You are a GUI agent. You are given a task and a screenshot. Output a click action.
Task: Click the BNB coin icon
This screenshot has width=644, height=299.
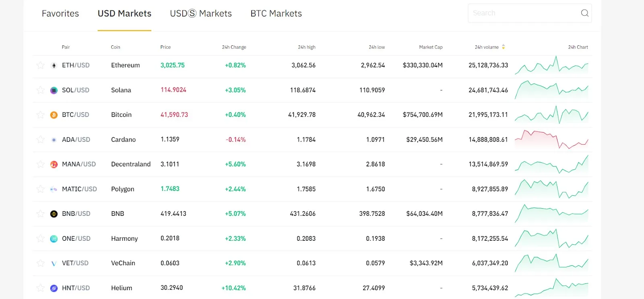[54, 214]
